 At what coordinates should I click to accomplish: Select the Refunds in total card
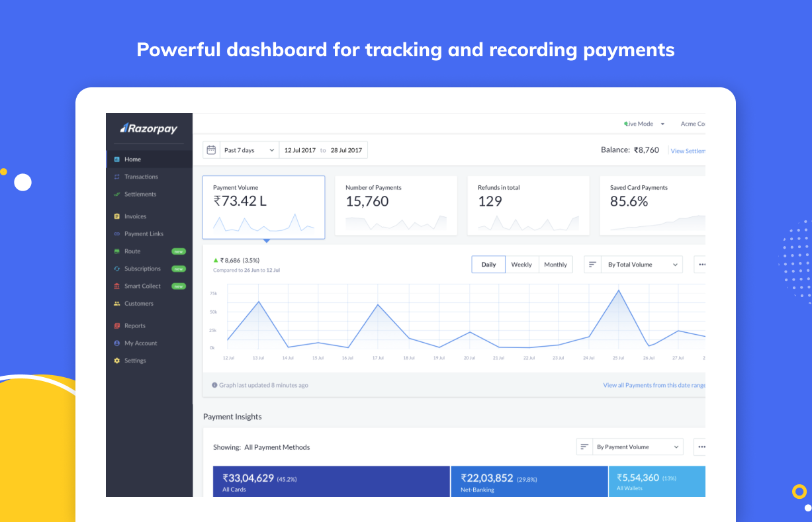(528, 206)
